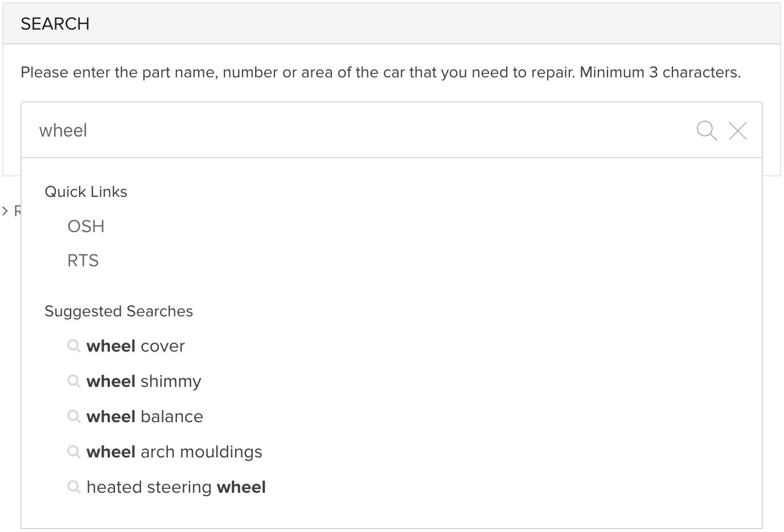Screen dimensions: 784x532
Task: Click the search icon beside wheel shimmy
Action: pyautogui.click(x=73, y=381)
